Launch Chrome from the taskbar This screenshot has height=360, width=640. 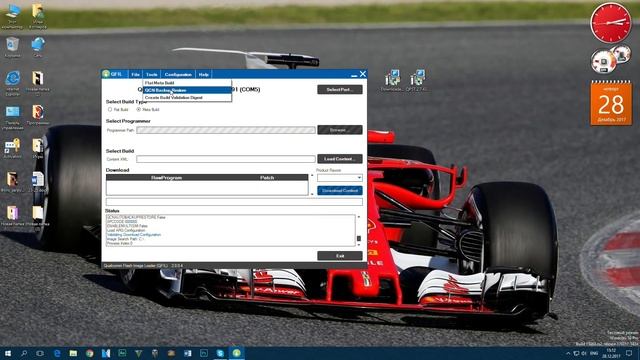[89, 353]
